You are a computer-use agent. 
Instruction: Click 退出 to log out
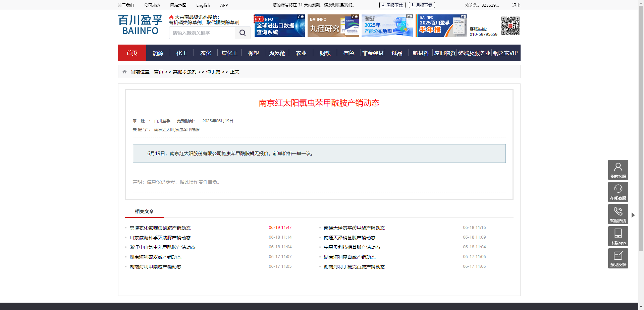coord(516,5)
